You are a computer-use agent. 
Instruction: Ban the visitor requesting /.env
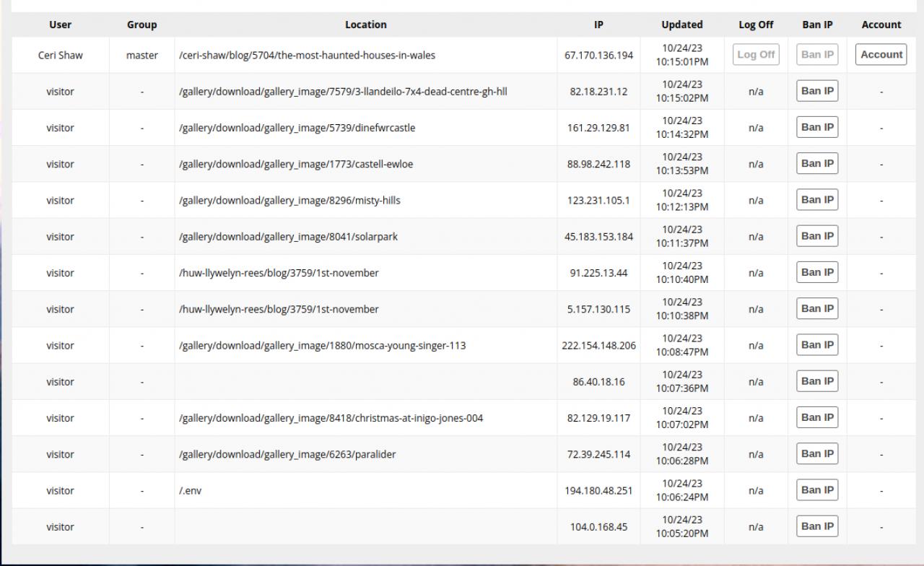[817, 490]
